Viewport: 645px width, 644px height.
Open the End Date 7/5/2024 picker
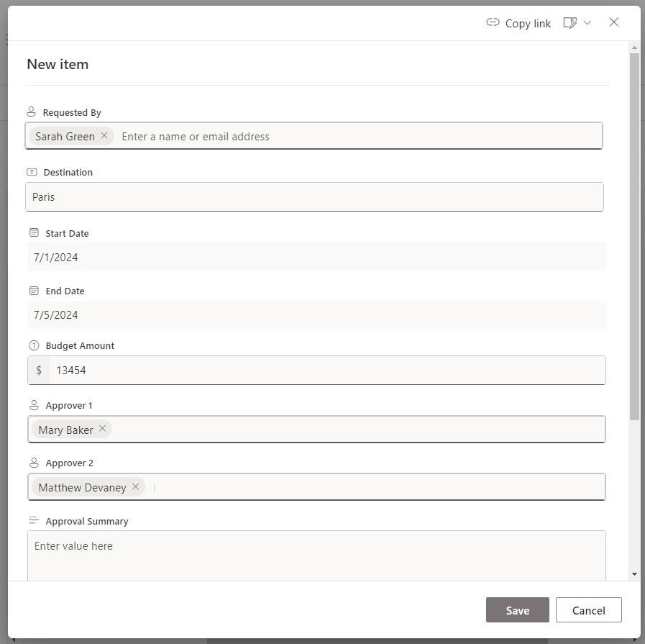316,314
